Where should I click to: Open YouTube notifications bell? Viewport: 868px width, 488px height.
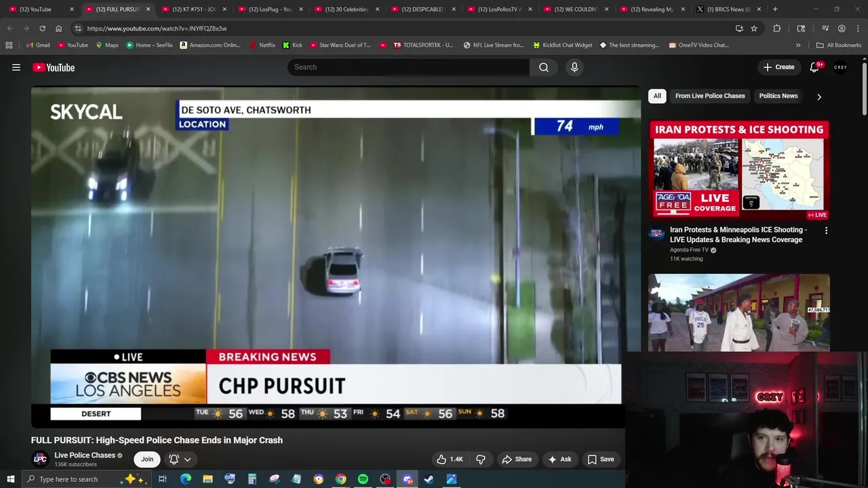(x=815, y=67)
